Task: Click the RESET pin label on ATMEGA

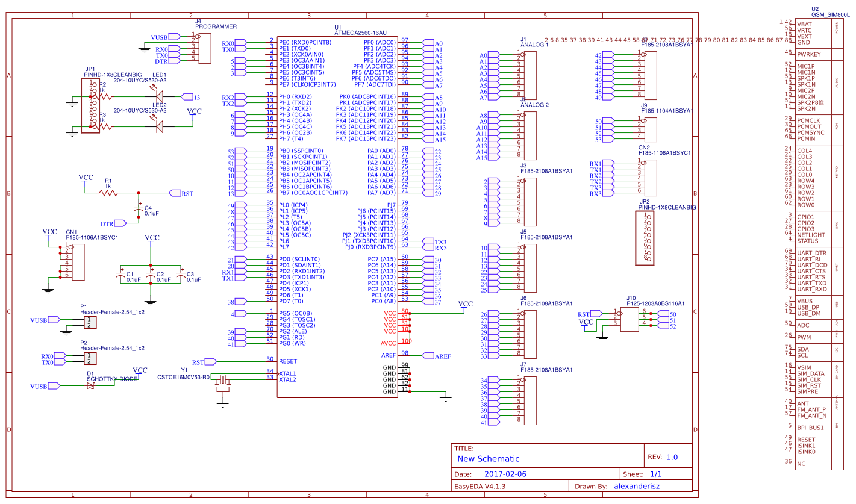Action: click(289, 361)
